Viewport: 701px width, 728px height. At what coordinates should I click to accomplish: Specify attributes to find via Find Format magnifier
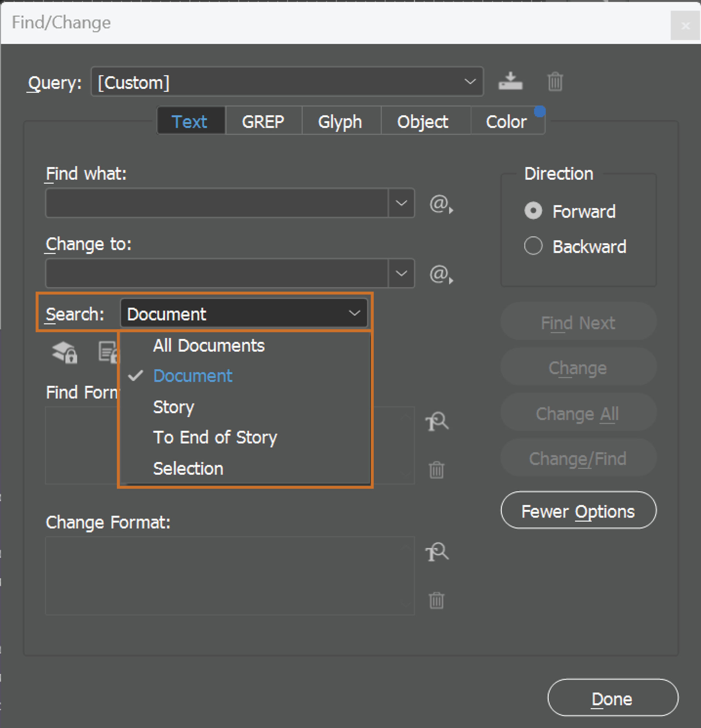437,422
